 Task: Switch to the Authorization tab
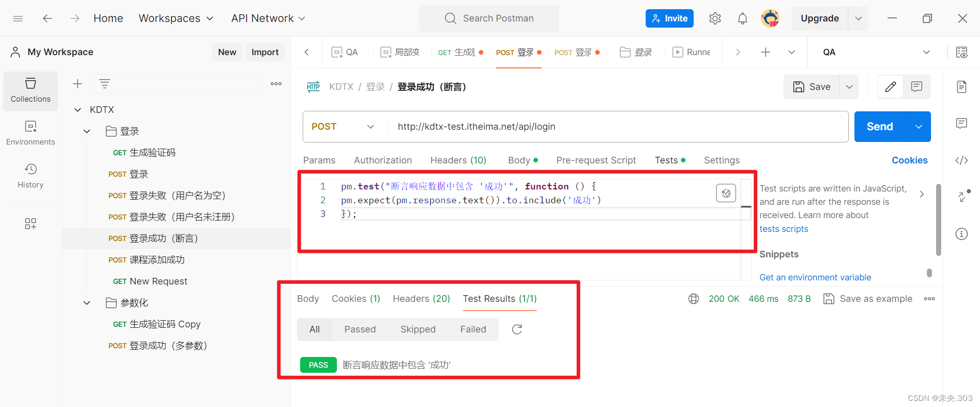point(383,160)
